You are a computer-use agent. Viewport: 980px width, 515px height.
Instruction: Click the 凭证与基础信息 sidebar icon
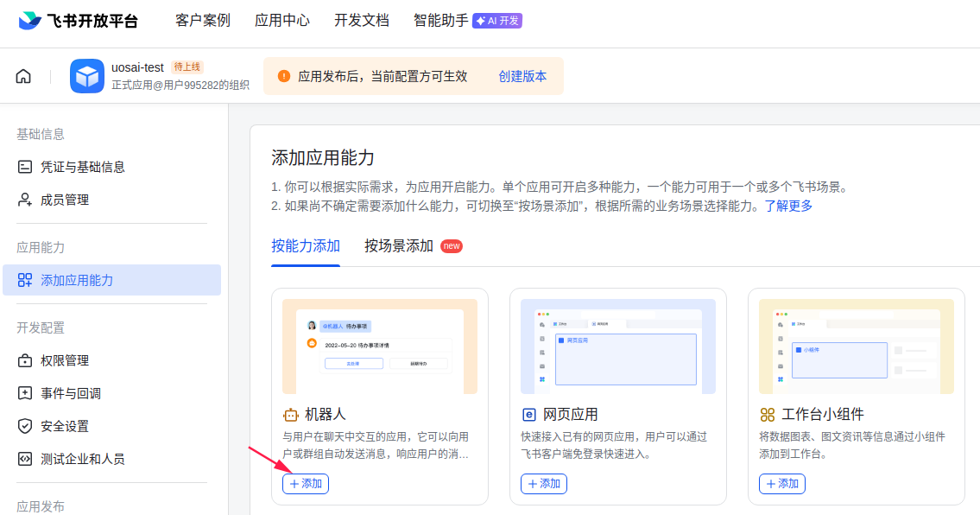tap(25, 167)
